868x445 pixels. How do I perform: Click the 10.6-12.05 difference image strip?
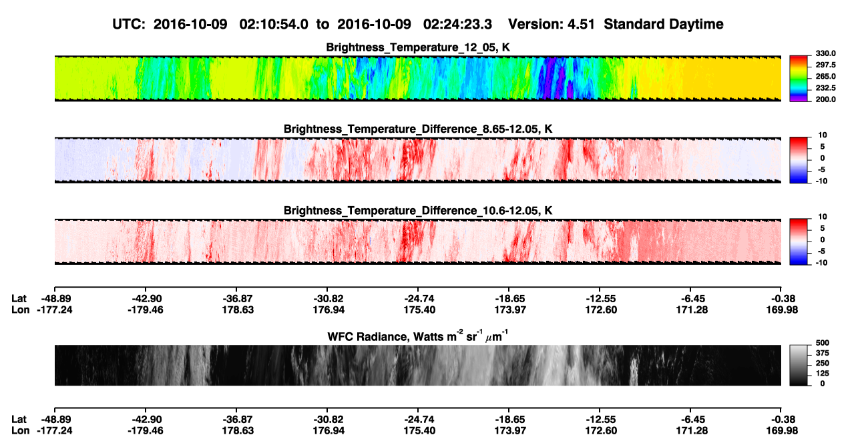point(418,242)
